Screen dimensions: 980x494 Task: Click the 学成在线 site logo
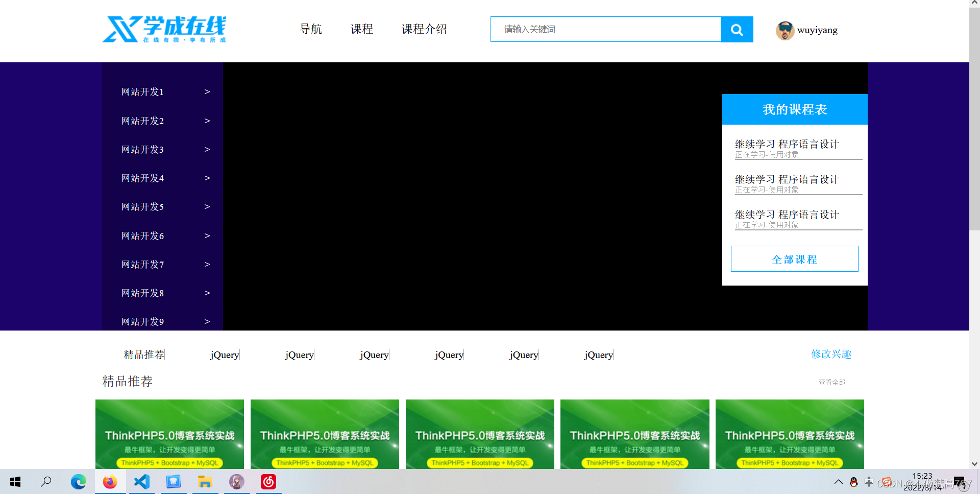click(164, 29)
